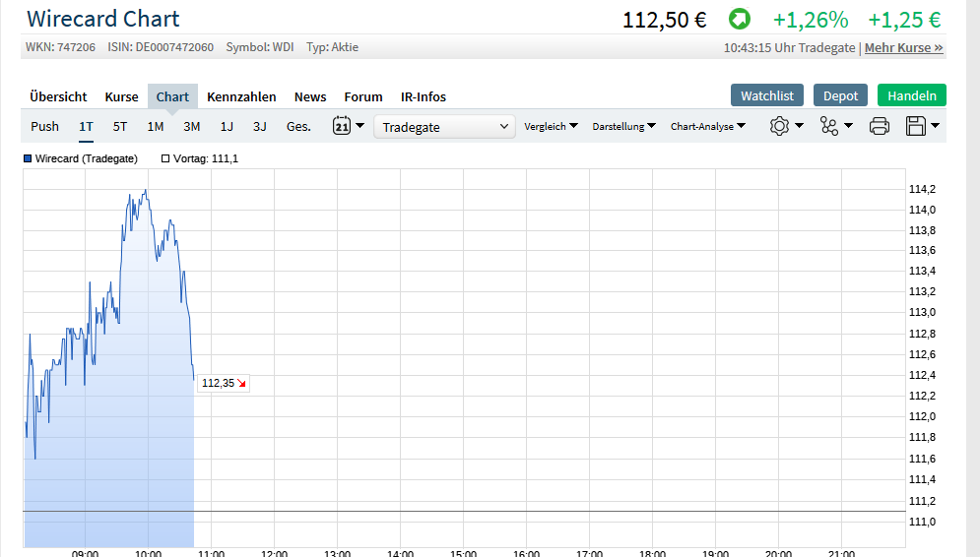The image size is (980, 557).
Task: Open the chart settings gear icon
Action: tap(779, 126)
